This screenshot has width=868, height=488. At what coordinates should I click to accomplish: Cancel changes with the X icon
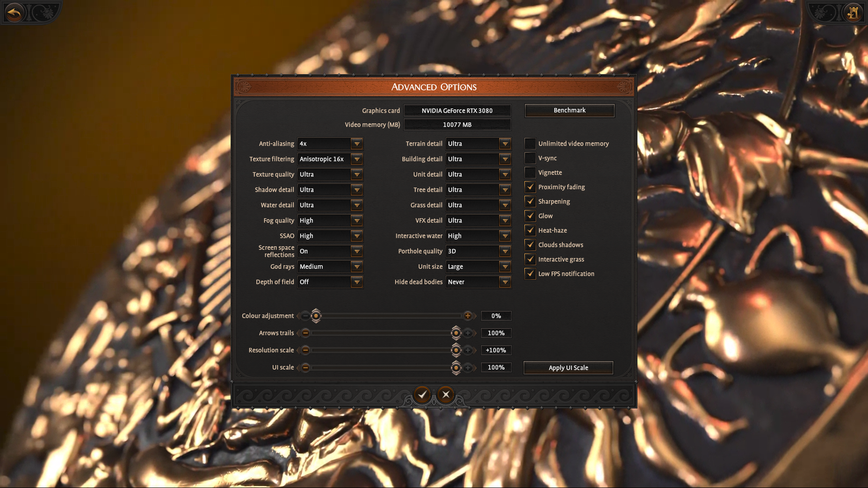click(446, 394)
